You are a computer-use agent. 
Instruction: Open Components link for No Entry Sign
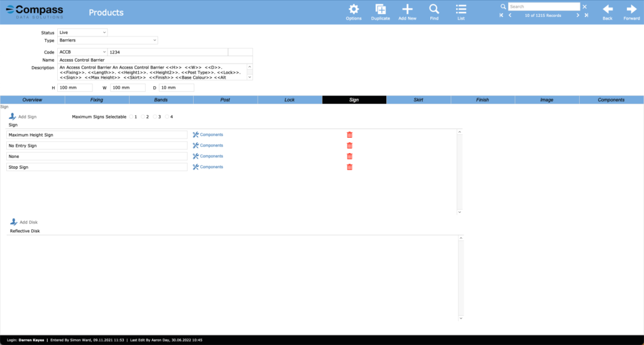click(x=208, y=145)
